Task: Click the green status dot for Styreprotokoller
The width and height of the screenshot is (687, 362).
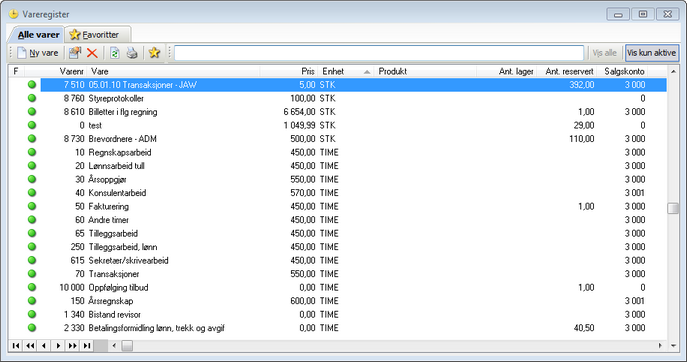Action: click(32, 98)
